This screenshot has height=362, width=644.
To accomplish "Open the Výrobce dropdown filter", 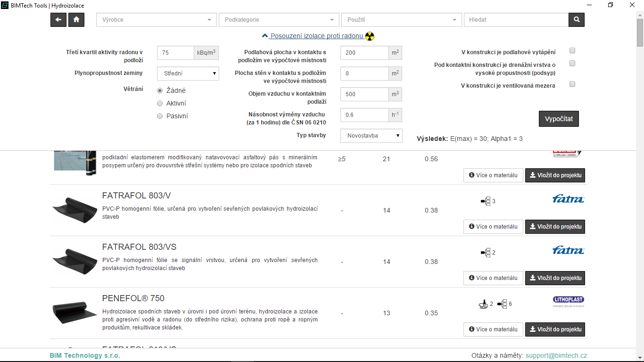I will (156, 20).
